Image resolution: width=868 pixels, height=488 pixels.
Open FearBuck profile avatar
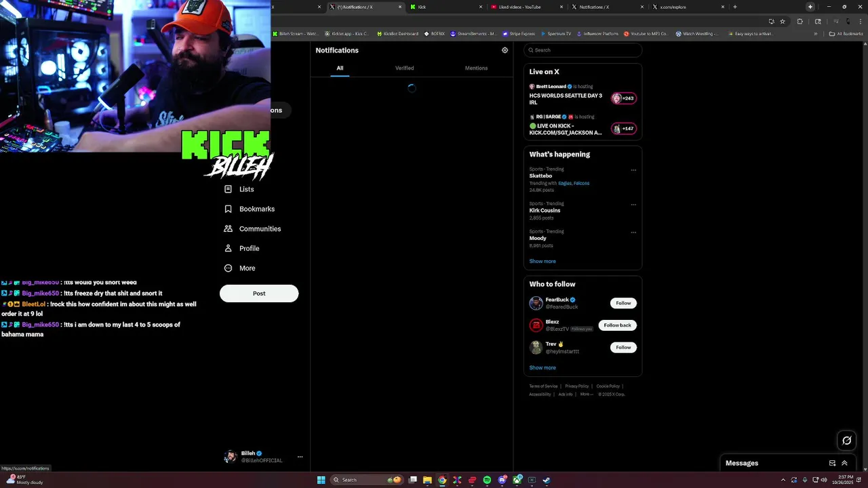click(536, 303)
